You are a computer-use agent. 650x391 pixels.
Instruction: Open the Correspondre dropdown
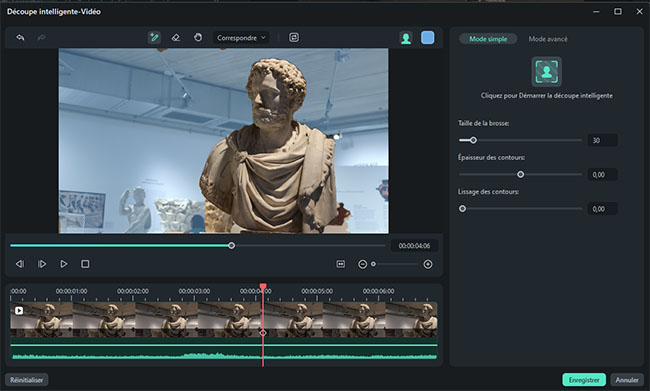coord(241,38)
